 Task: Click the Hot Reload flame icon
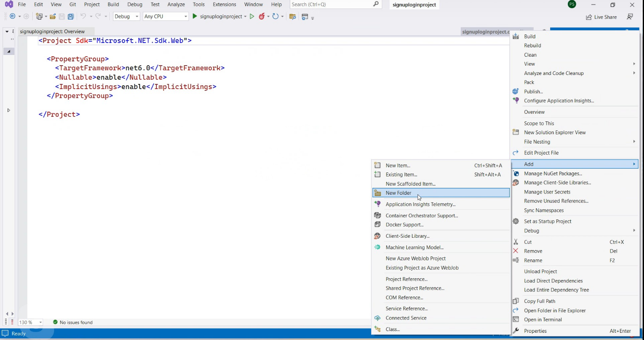click(x=262, y=16)
